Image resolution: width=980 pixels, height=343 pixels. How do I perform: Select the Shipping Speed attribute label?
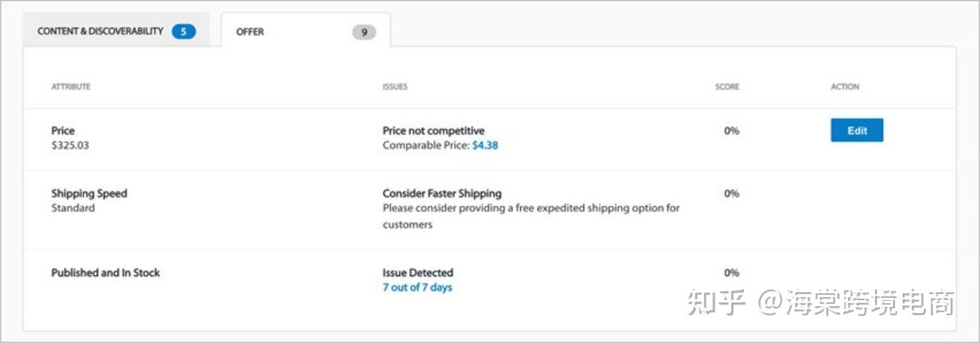click(89, 193)
